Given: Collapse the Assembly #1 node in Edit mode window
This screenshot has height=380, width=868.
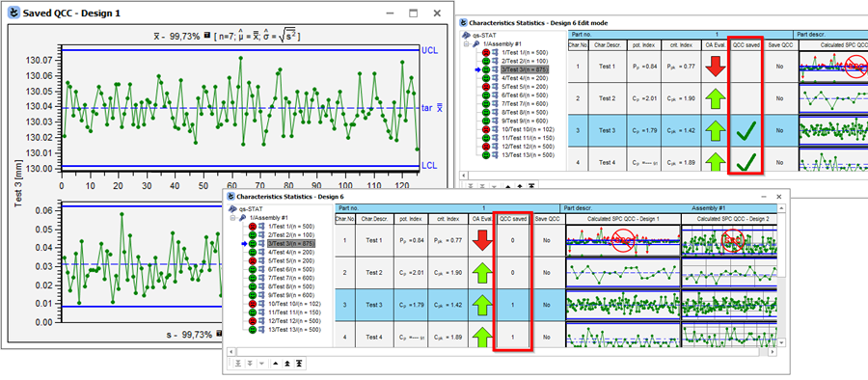Looking at the screenshot, I should click(467, 43).
